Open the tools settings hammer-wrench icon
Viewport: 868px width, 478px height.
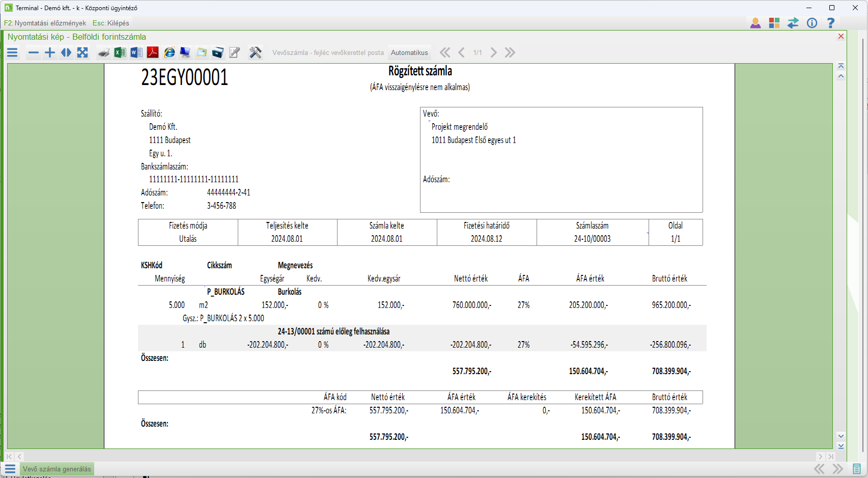tap(255, 52)
